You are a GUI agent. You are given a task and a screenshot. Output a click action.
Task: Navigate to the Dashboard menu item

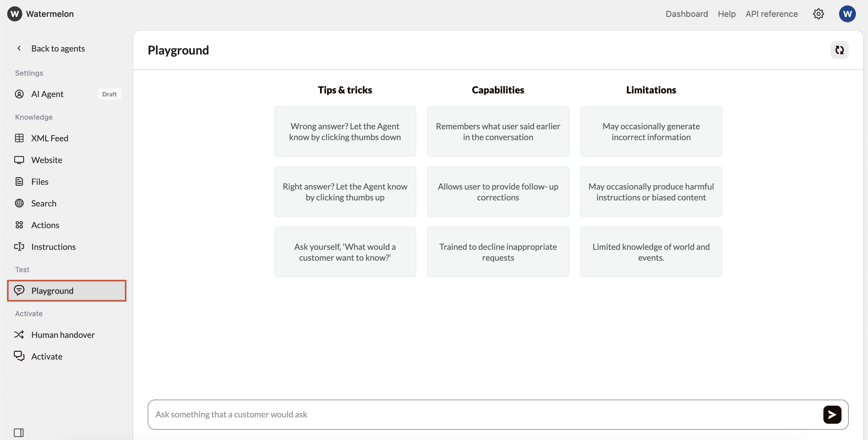click(687, 14)
